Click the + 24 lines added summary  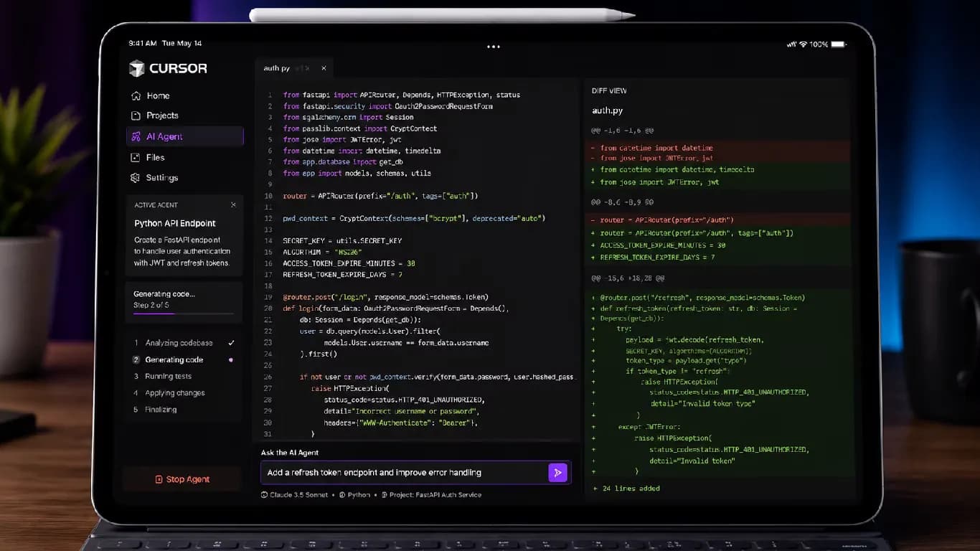pyautogui.click(x=626, y=489)
